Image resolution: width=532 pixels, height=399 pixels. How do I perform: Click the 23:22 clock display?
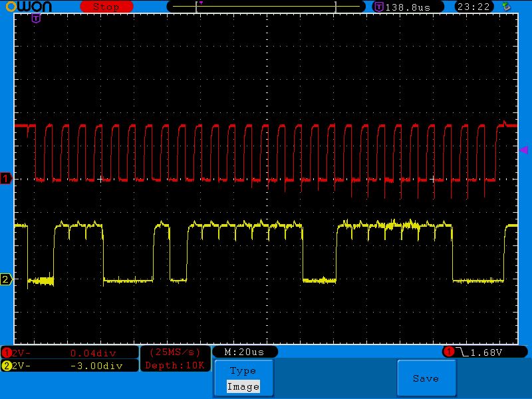pos(473,7)
